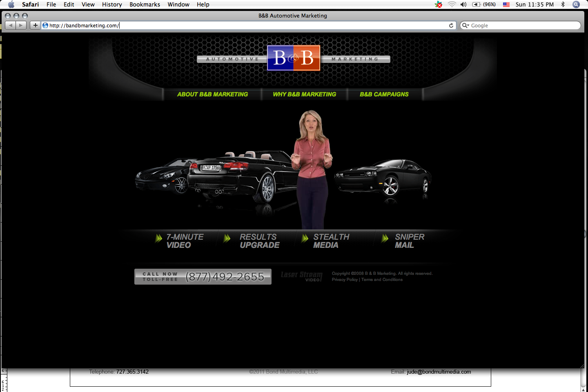Open Why B&B Marketing tab
This screenshot has height=392, width=588.
(305, 94)
